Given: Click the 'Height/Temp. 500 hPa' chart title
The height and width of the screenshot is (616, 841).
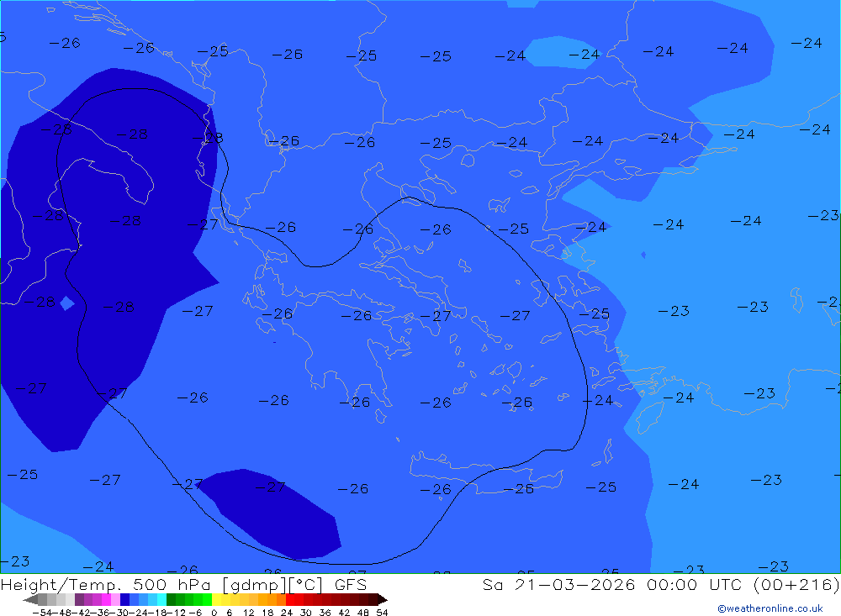Looking at the screenshot, I should click(108, 584).
